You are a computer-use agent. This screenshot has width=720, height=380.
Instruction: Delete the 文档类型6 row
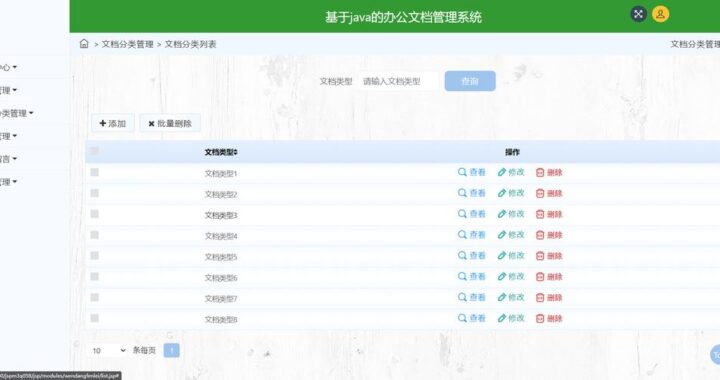(x=549, y=277)
